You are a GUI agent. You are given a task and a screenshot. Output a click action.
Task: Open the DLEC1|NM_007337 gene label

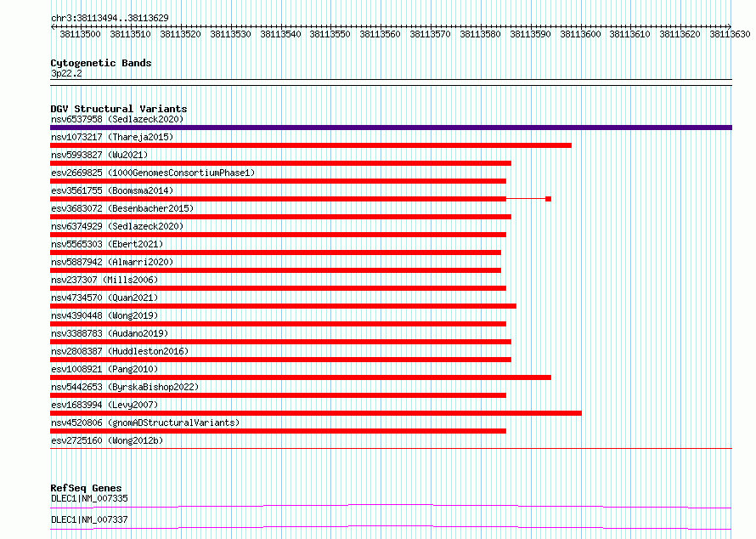(x=89, y=519)
